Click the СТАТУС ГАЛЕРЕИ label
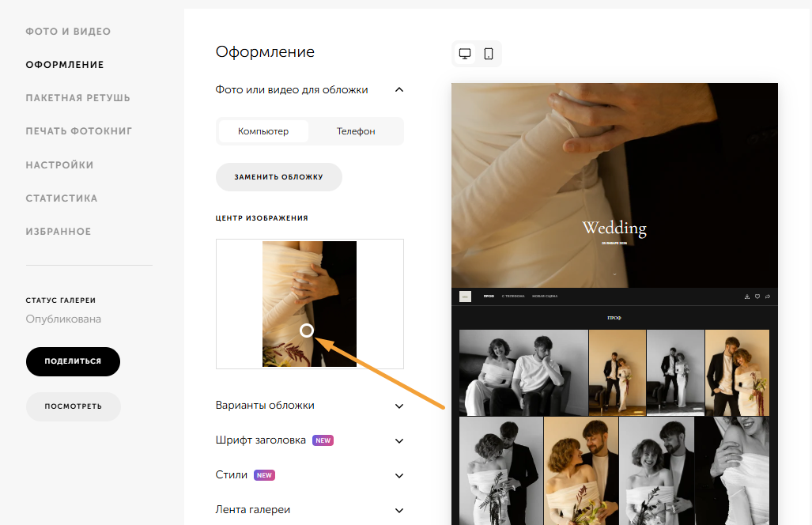 pos(61,300)
